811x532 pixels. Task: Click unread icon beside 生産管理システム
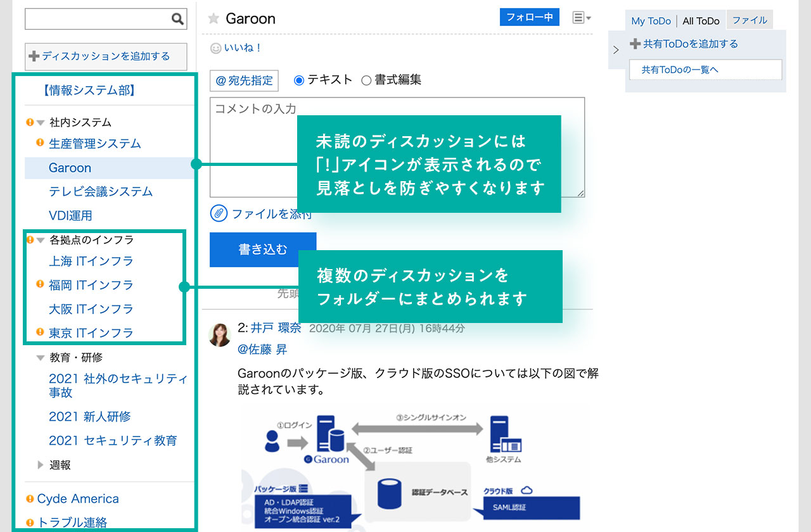[40, 143]
